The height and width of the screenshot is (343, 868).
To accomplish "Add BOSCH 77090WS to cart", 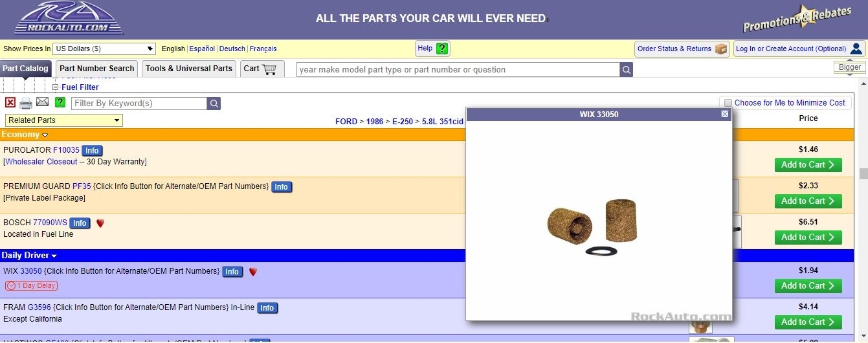I will [x=808, y=238].
